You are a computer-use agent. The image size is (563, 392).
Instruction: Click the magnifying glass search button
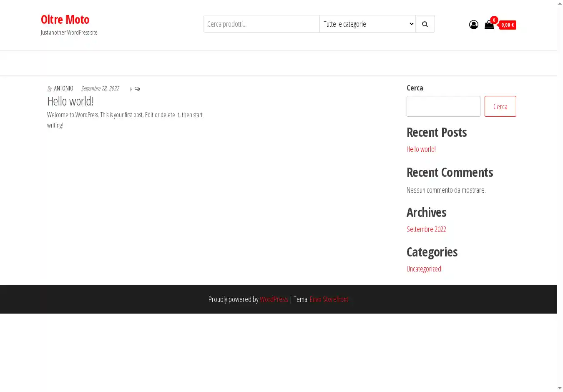pyautogui.click(x=425, y=24)
